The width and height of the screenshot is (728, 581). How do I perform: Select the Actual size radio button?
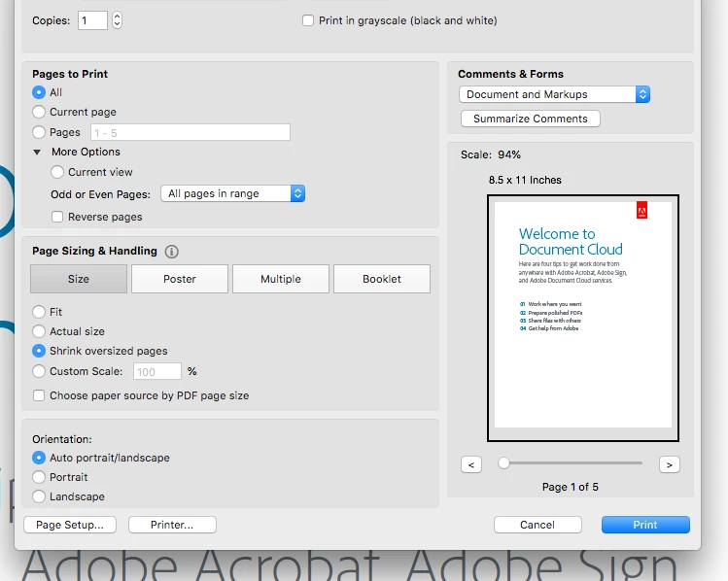pos(39,331)
